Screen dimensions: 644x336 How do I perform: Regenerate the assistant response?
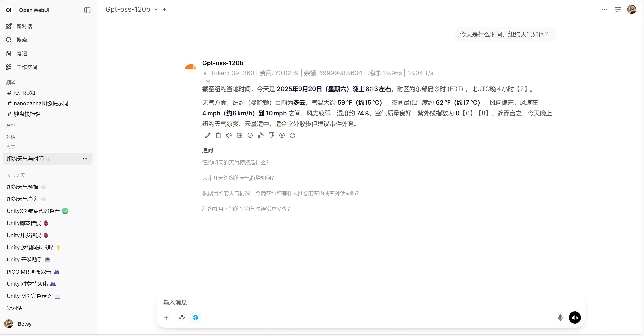(293, 135)
